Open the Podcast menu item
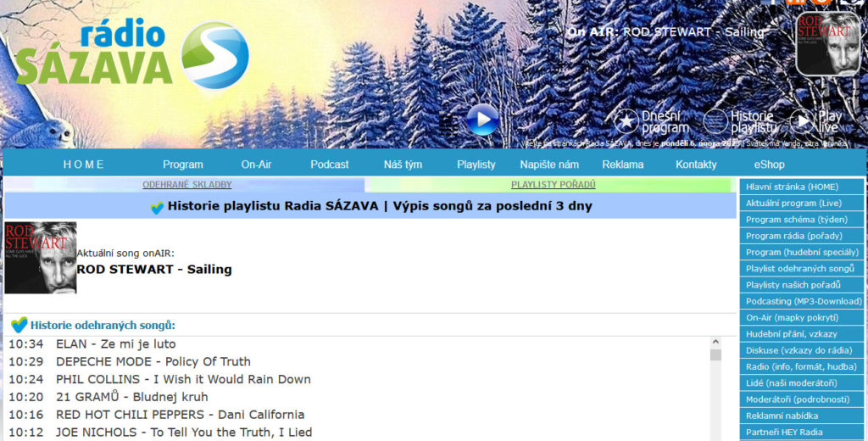The width and height of the screenshot is (868, 441). coord(330,165)
